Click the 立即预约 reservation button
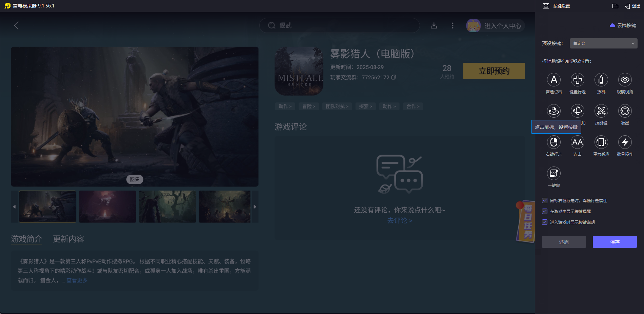This screenshot has width=644, height=314. pyautogui.click(x=494, y=71)
